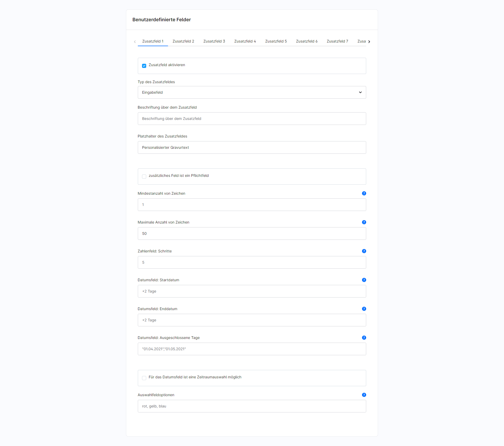Open help tooltip for Auswahlfeldoptionen

click(364, 395)
